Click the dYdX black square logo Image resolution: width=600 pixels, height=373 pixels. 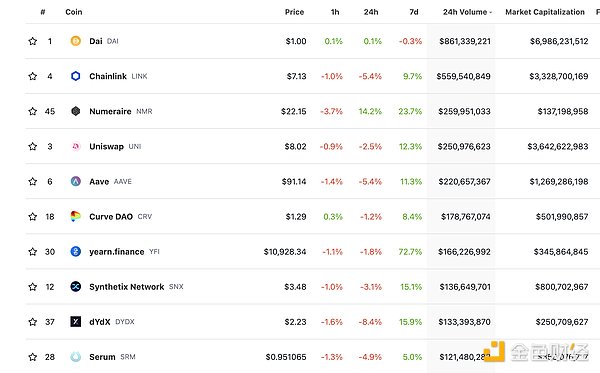(x=76, y=322)
